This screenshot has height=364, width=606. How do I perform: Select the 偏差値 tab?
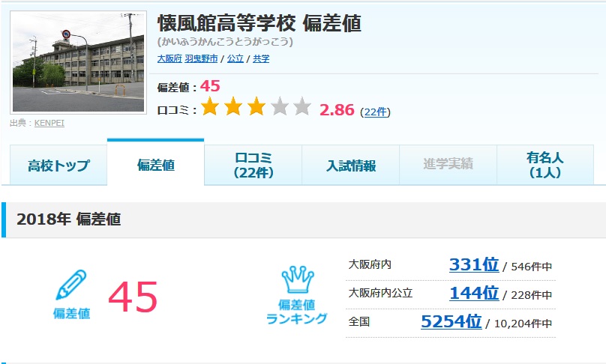pos(156,164)
